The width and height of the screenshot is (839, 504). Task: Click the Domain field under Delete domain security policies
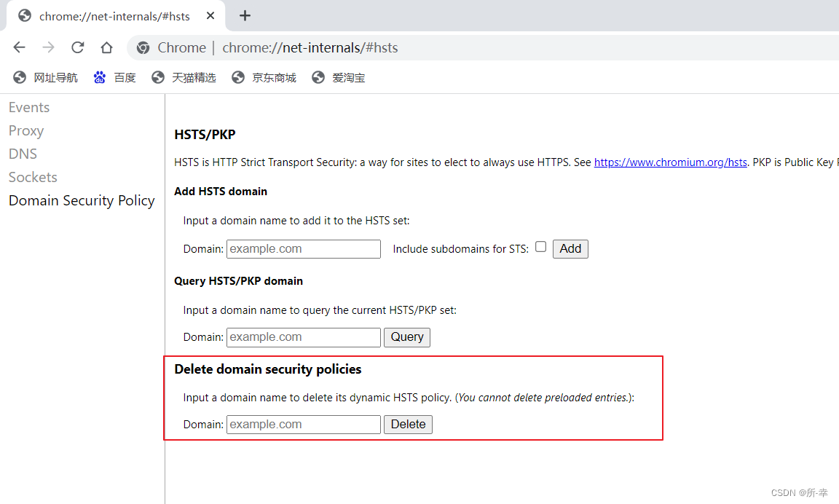click(x=303, y=424)
